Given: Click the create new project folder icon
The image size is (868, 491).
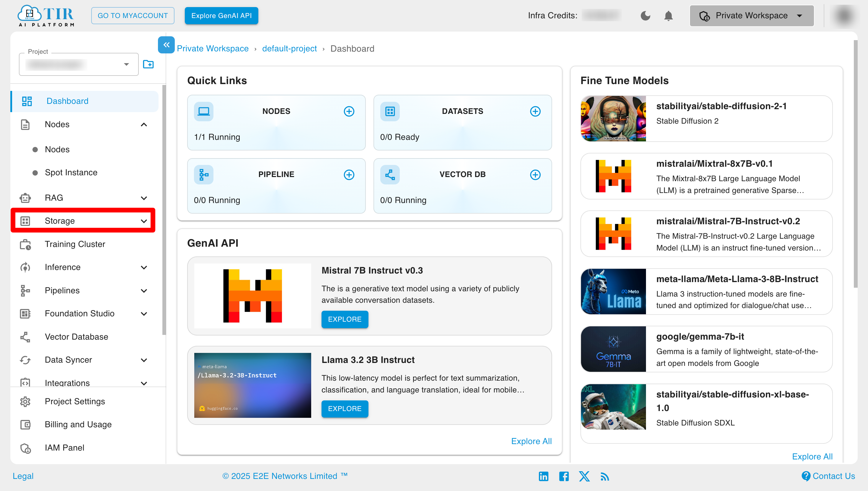Looking at the screenshot, I should [x=149, y=64].
